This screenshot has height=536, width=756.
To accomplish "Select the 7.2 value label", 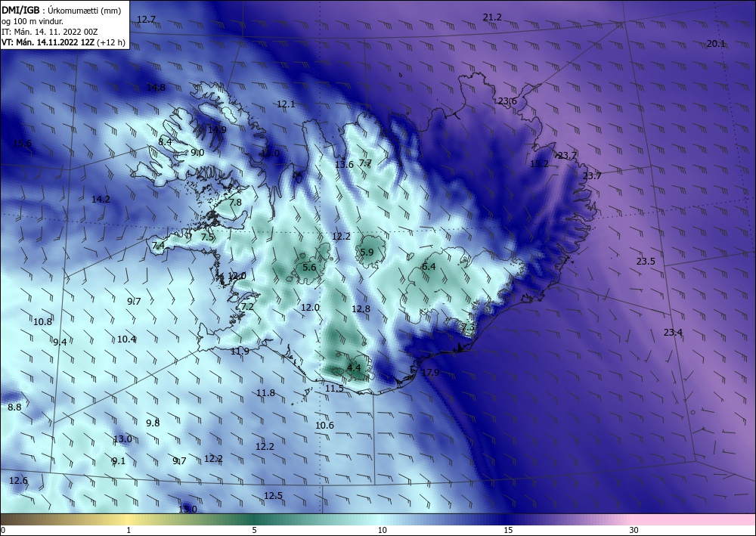I will (247, 307).
